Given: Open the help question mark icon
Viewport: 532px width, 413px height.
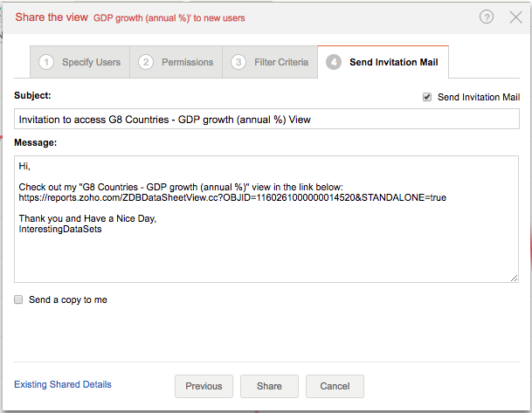Looking at the screenshot, I should [x=486, y=17].
